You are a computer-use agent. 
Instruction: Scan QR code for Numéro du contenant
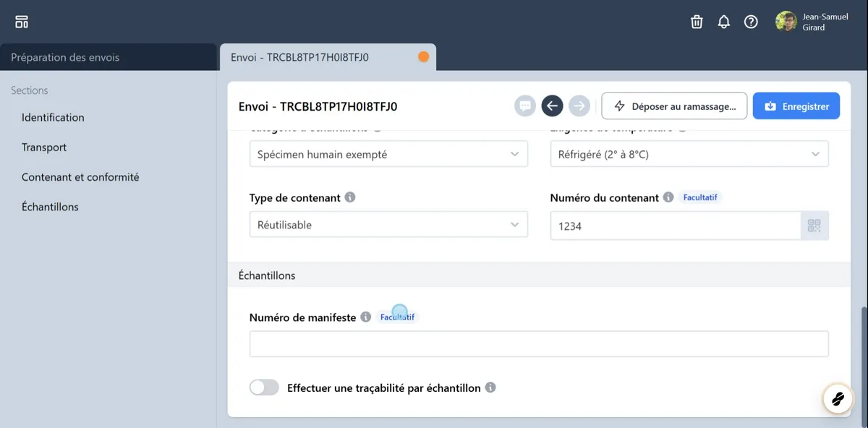pyautogui.click(x=814, y=226)
